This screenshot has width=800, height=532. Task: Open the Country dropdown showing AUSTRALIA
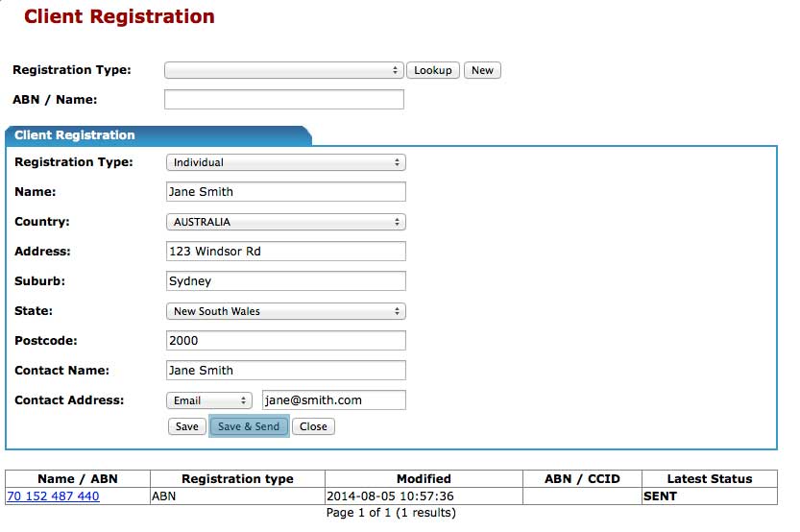(285, 222)
